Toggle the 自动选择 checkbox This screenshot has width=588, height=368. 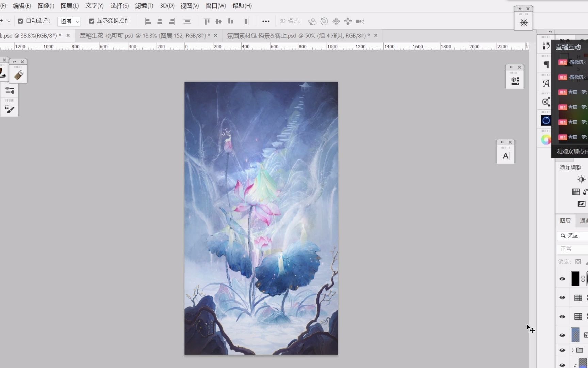click(x=20, y=21)
